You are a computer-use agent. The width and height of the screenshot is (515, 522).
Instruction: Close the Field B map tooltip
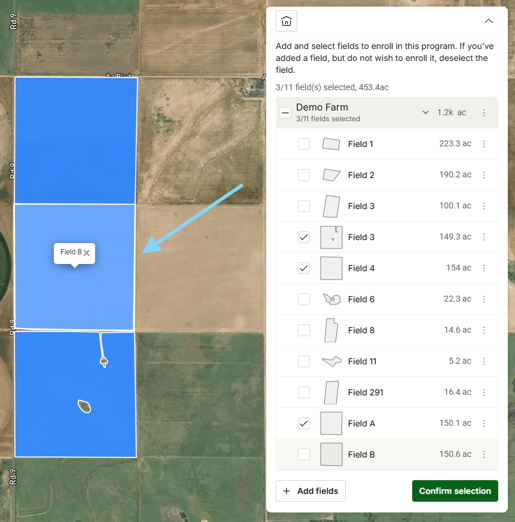tap(87, 253)
